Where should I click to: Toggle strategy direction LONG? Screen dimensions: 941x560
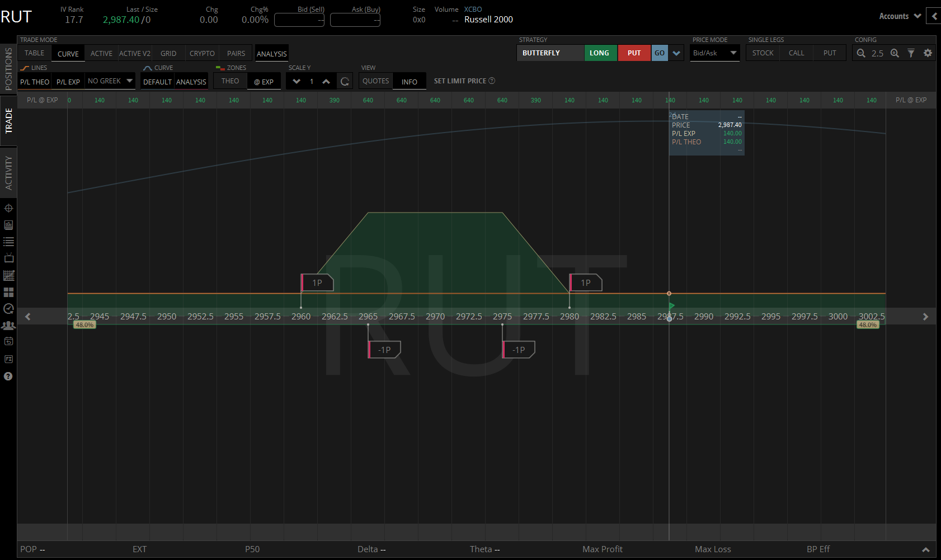click(600, 53)
